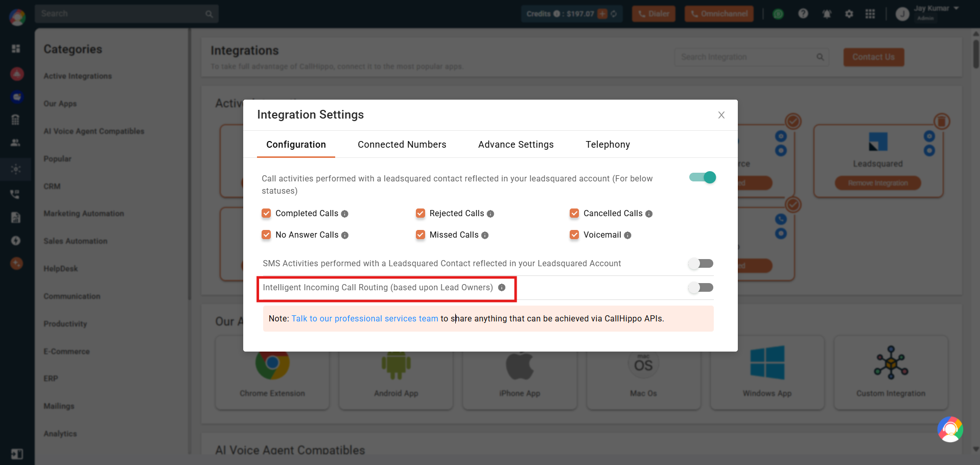Open the professional services team link
Screen dimensions: 980x465
tap(365, 318)
